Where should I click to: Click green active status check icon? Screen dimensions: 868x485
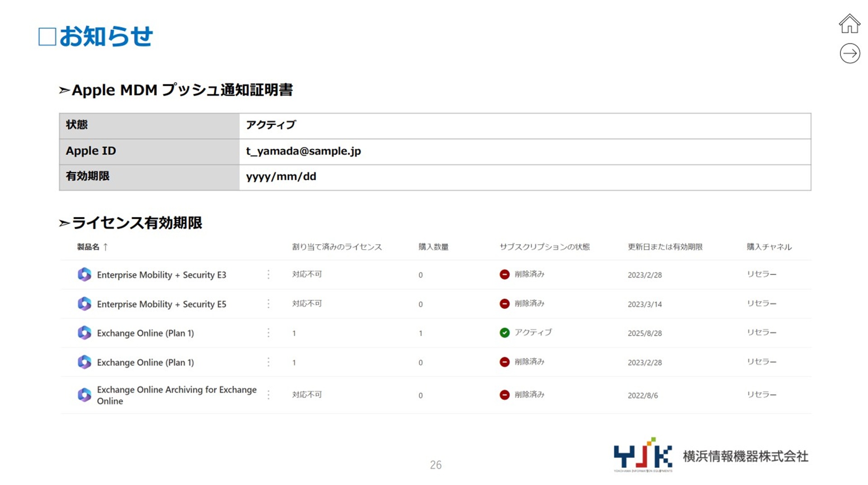505,333
